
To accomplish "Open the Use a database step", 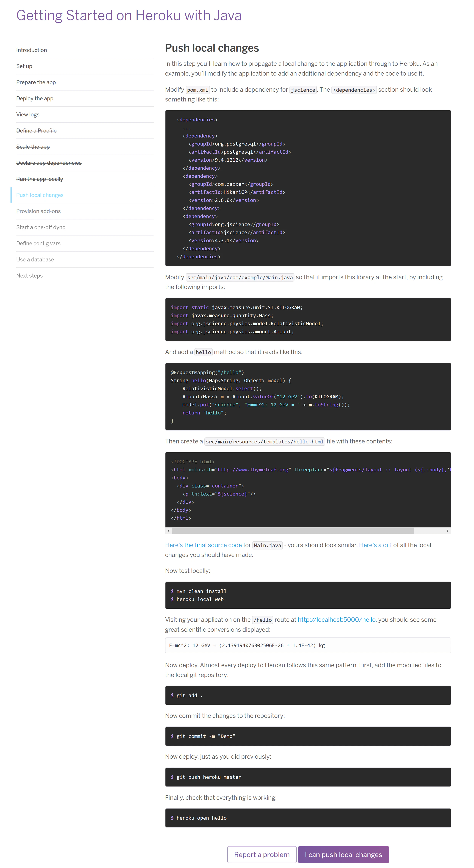I will point(35,259).
